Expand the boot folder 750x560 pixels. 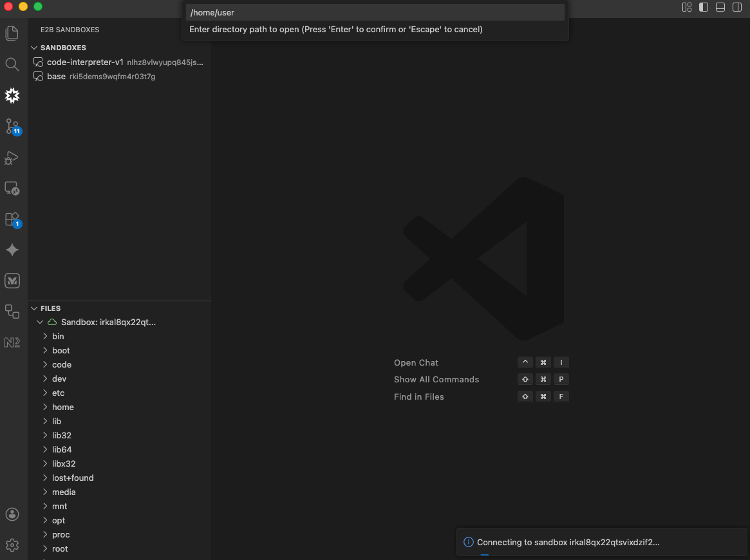[x=45, y=350]
